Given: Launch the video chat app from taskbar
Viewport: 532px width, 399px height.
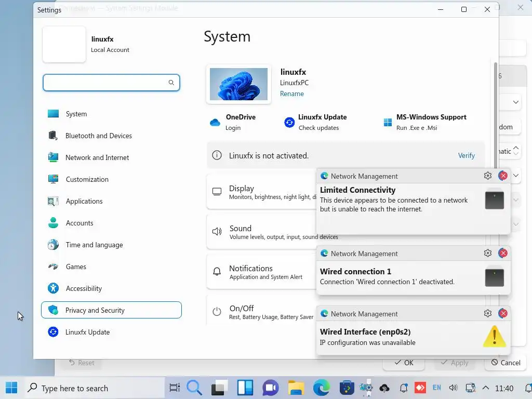Looking at the screenshot, I should pyautogui.click(x=270, y=388).
